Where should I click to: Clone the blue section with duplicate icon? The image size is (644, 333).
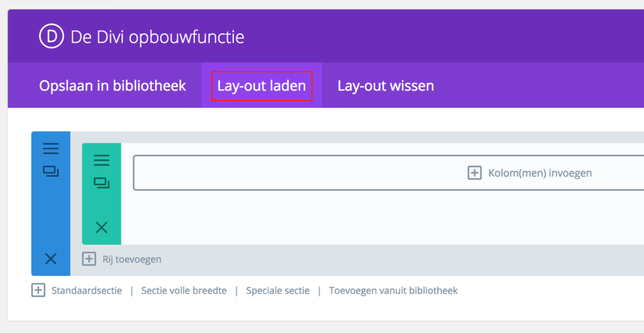(51, 171)
